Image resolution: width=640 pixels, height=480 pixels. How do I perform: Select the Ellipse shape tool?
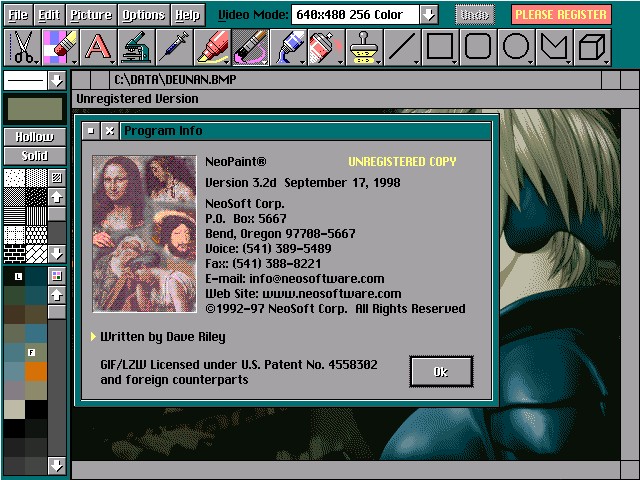click(516, 47)
